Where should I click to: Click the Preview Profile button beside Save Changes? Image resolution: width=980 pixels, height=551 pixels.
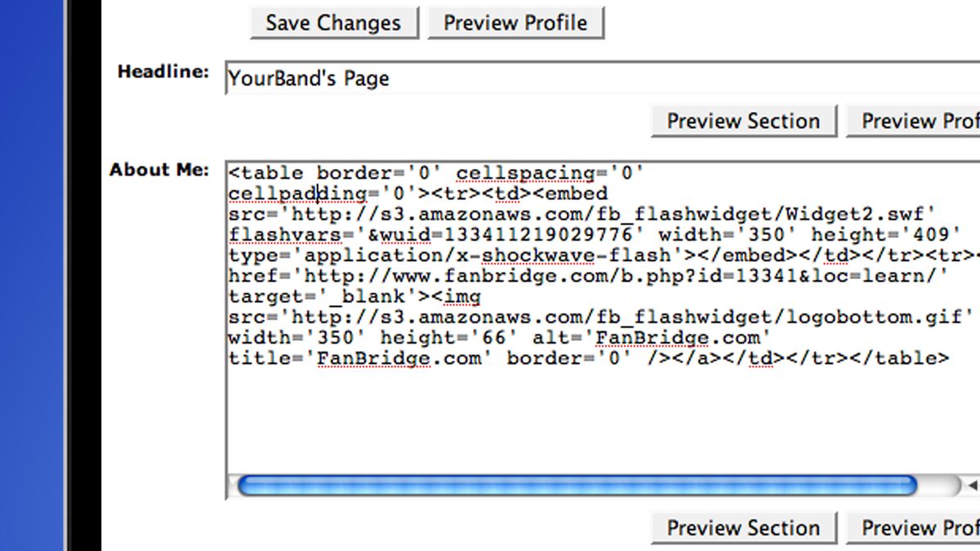(x=515, y=23)
